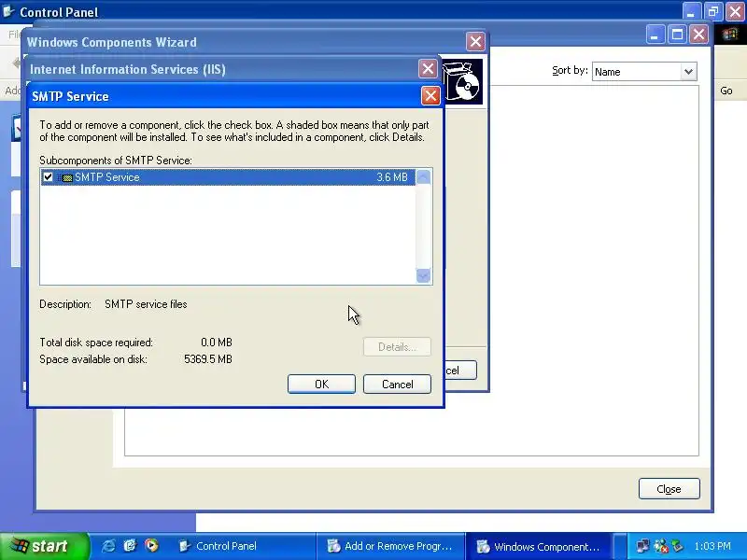Launch Windows Media Player from Quick Launch
747x560 pixels.
point(151,546)
